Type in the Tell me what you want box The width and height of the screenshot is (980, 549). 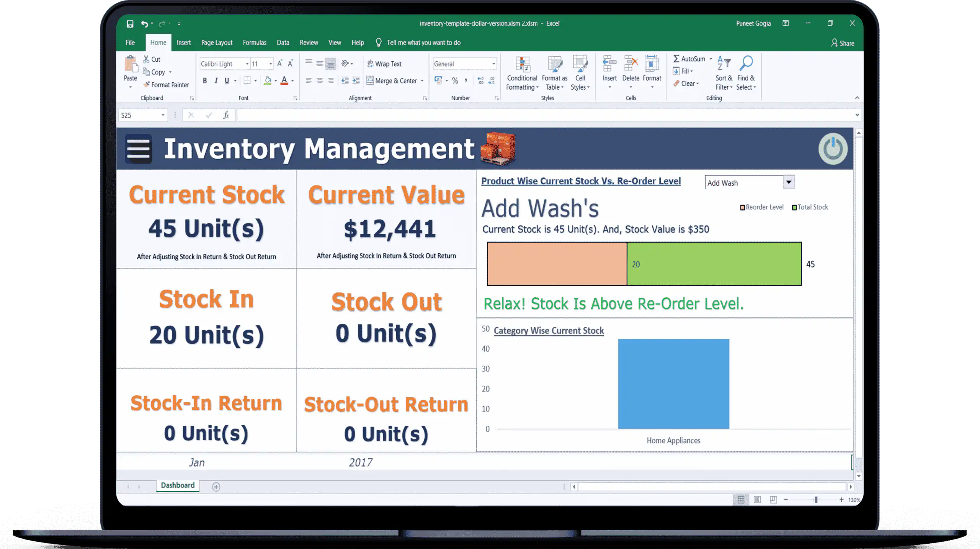pos(423,43)
